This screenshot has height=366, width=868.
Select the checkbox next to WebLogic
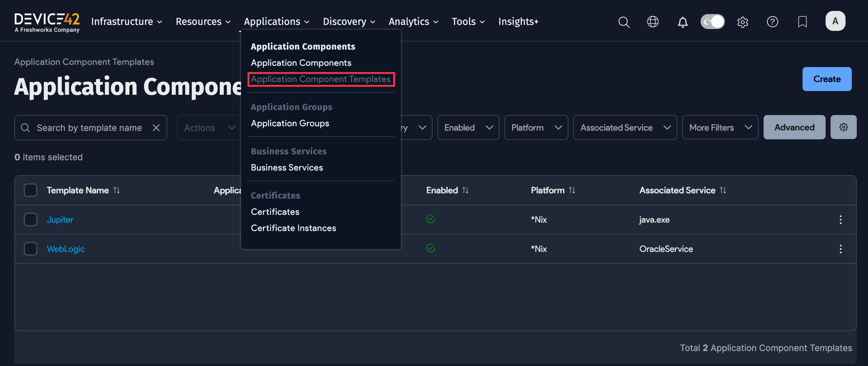tap(30, 248)
